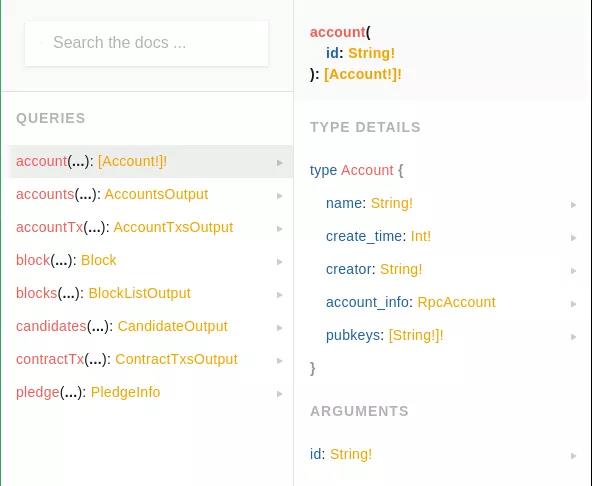Open the CandidateOutput type link
This screenshot has height=486, width=592.
(173, 326)
